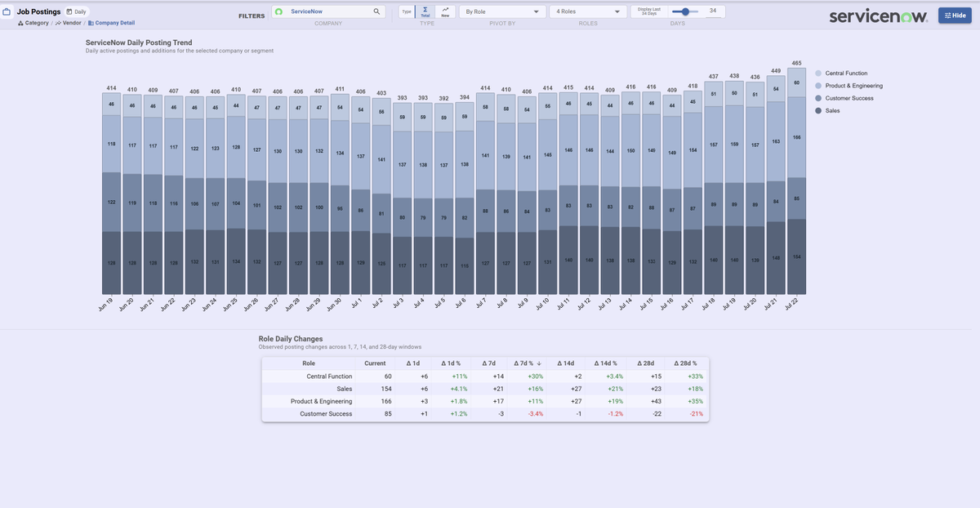Click the ServiceNow Daily Posting Trend title
The height and width of the screenshot is (508, 980).
click(x=139, y=42)
